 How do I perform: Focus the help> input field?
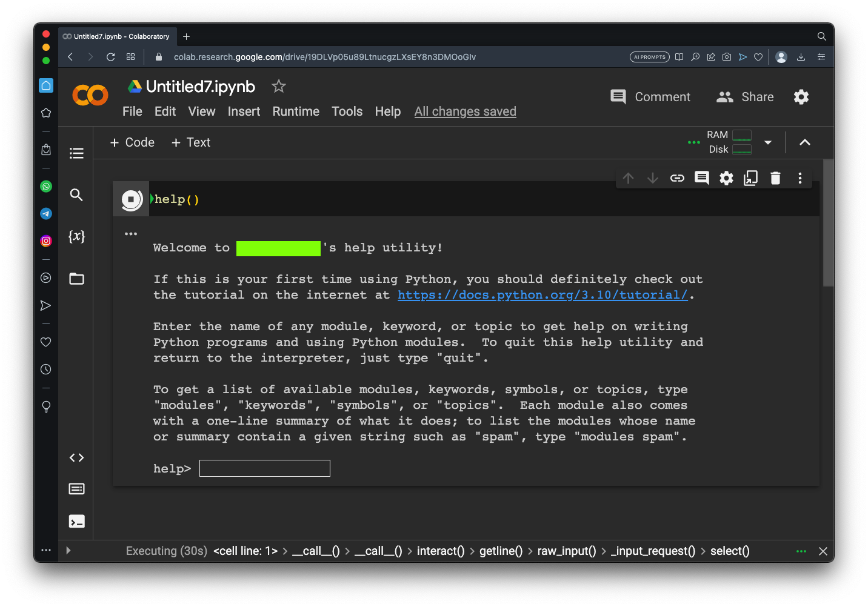click(x=265, y=468)
